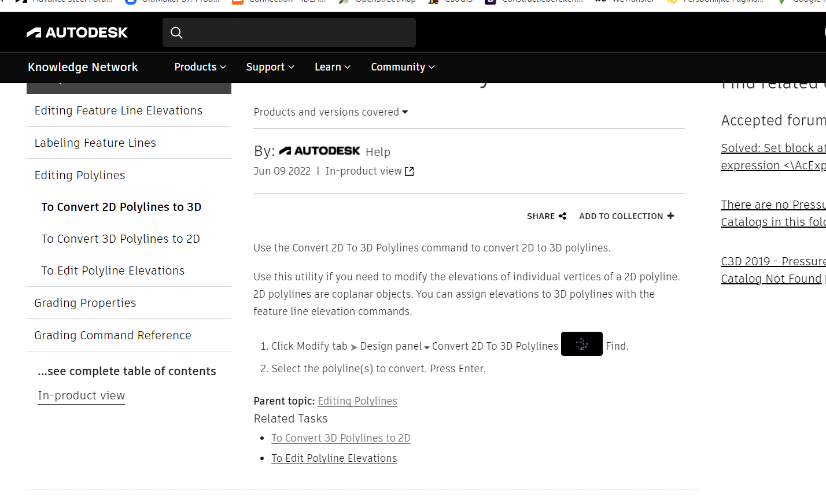Open C3D 2019 - Pressure forum link

click(773, 270)
